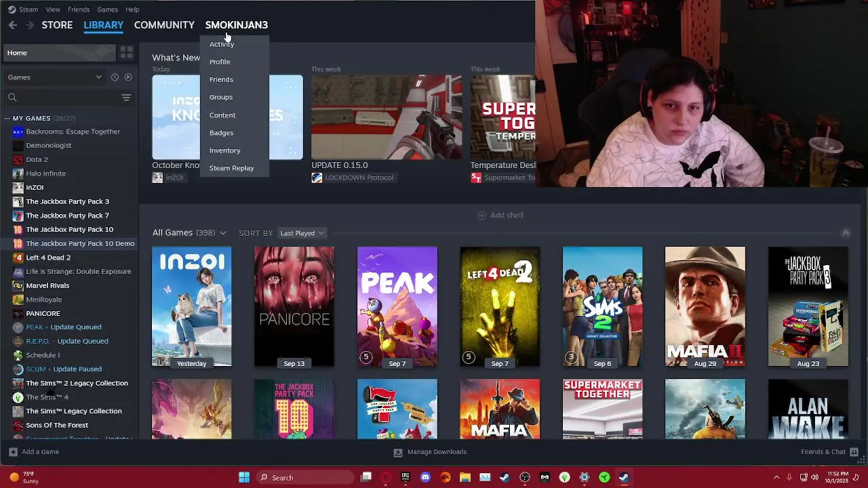Go forward with the forward arrow

pyautogui.click(x=29, y=25)
